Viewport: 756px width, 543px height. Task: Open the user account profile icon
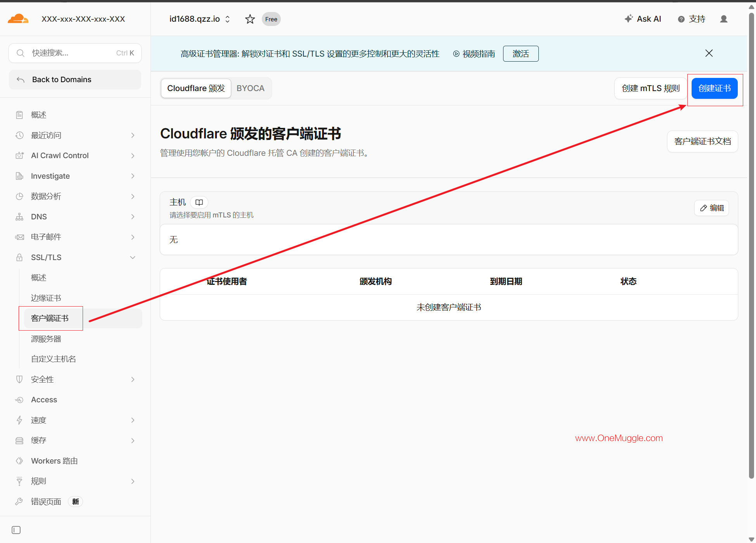[724, 19]
